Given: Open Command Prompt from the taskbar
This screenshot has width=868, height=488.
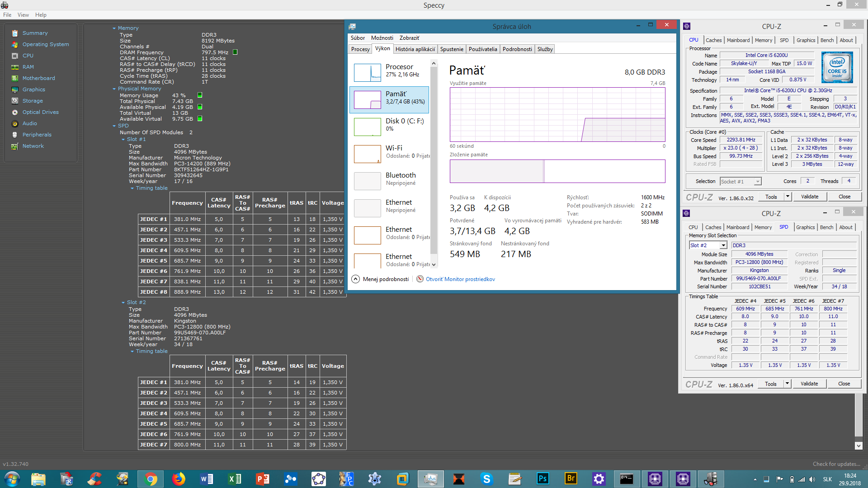Looking at the screenshot, I should pos(627,479).
